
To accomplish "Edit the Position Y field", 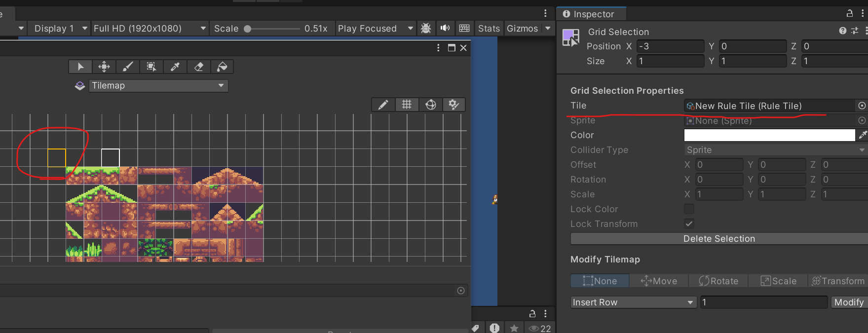I will point(753,46).
